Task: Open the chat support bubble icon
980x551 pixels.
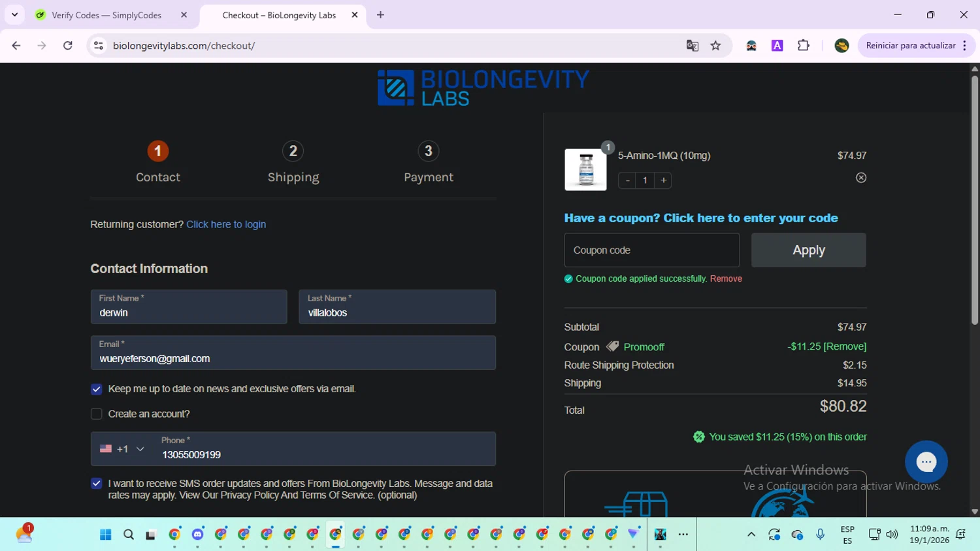Action: pos(926,461)
